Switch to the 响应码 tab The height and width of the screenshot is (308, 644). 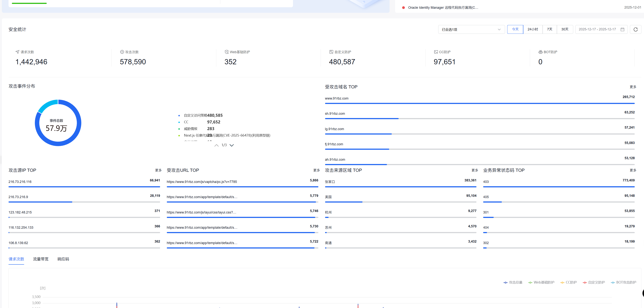(63, 259)
